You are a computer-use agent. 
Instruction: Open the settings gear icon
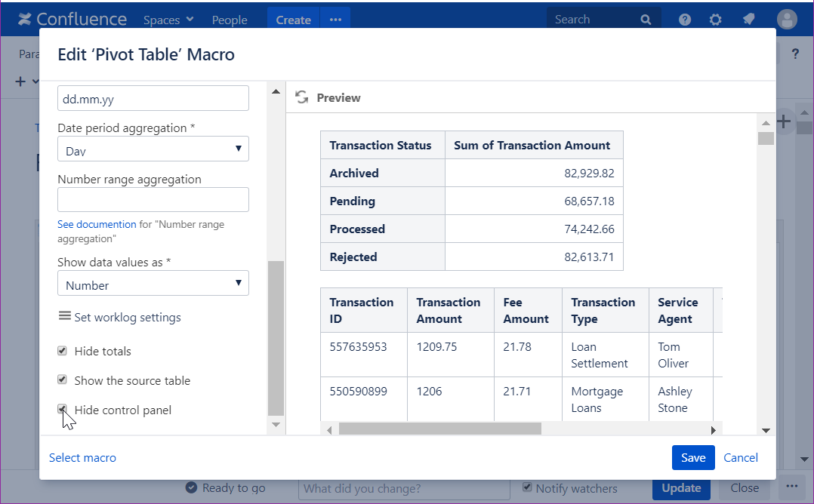715,20
